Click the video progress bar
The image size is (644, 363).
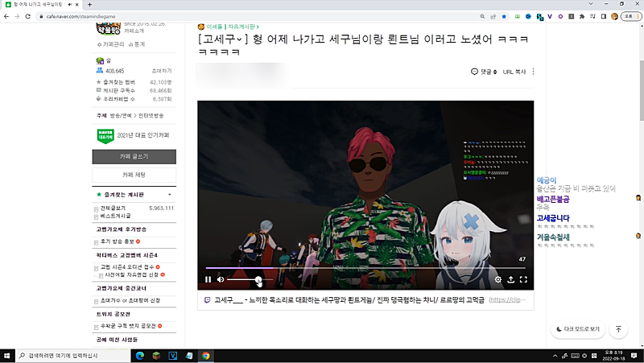click(x=365, y=268)
